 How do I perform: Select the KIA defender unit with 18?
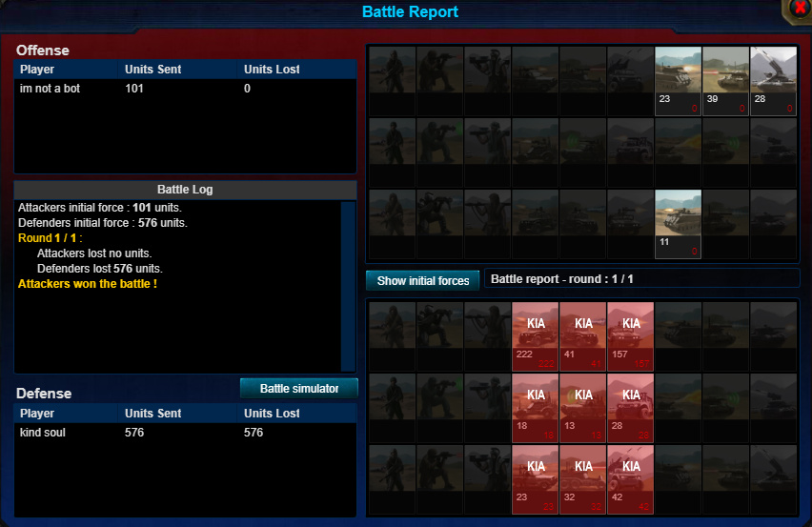(x=535, y=409)
